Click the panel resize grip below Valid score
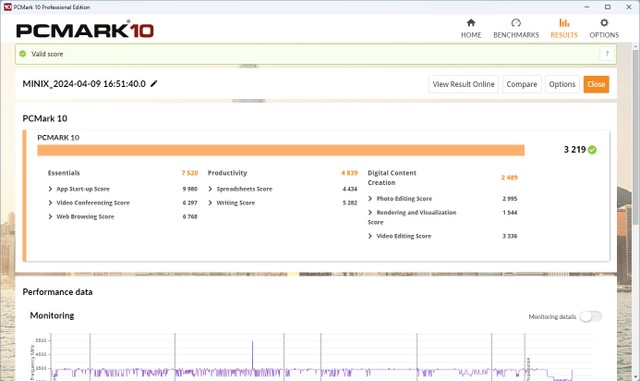The width and height of the screenshot is (640, 381). pyautogui.click(x=248, y=66)
